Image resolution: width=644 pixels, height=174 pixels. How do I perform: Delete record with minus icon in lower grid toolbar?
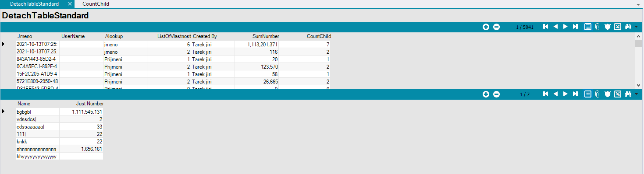tap(496, 94)
